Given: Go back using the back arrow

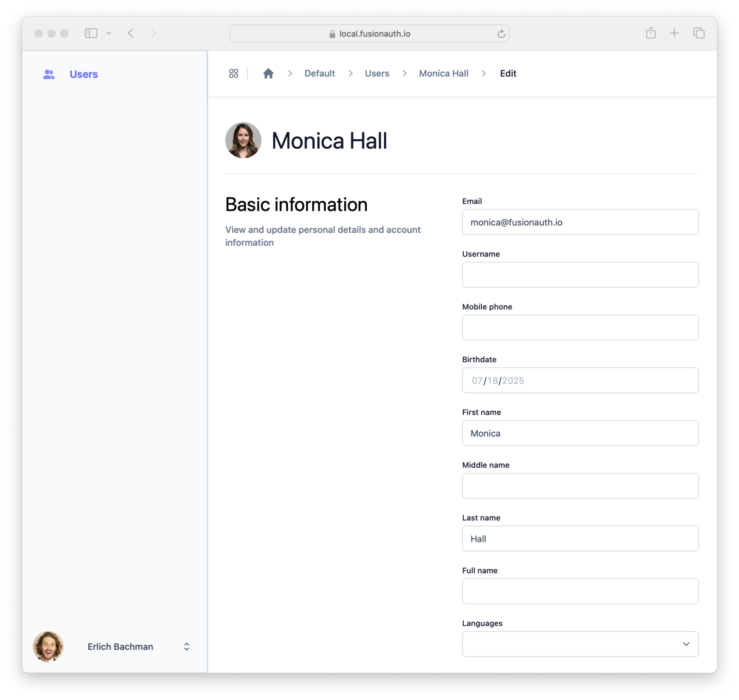Looking at the screenshot, I should pyautogui.click(x=130, y=33).
